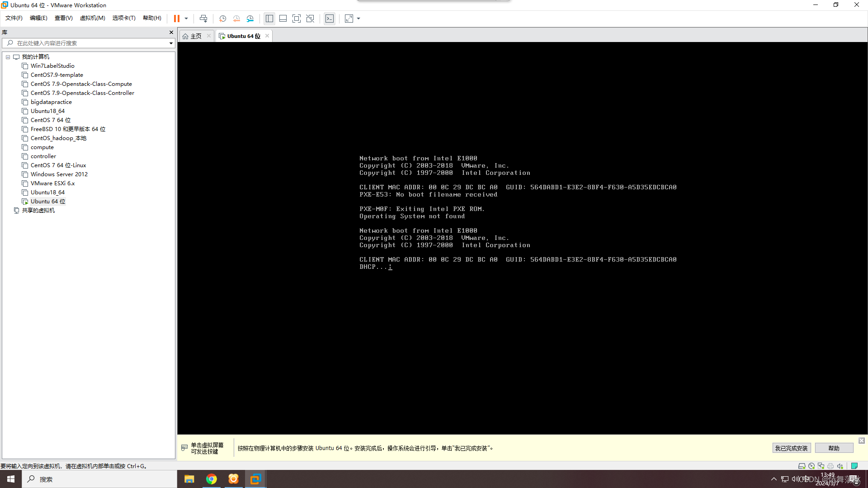Click the teal message log icon
This screenshot has height=488, width=868.
click(854, 466)
